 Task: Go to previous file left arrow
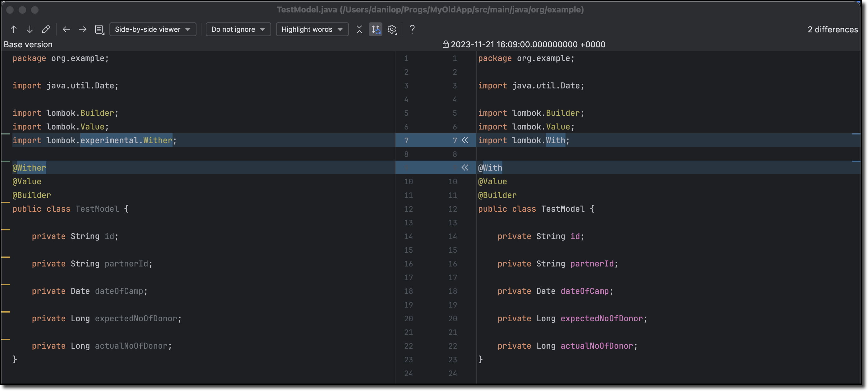tap(67, 29)
